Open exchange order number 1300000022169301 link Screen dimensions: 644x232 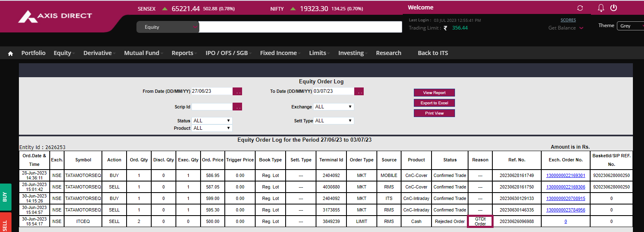point(566,175)
